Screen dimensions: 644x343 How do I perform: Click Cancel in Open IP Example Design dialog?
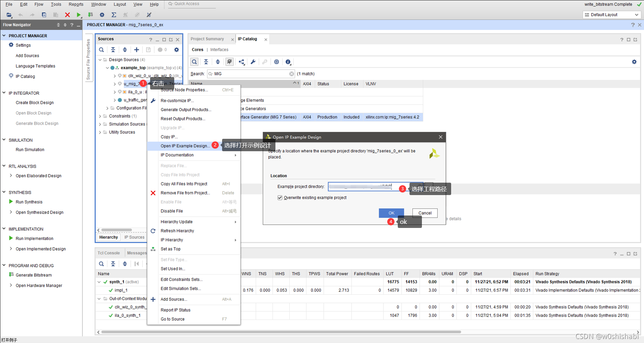[425, 213]
